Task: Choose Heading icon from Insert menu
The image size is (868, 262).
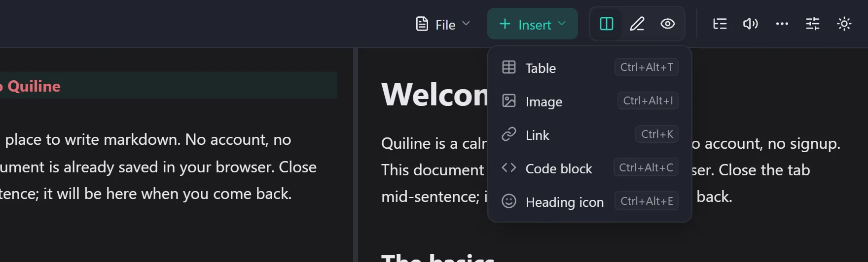Action: click(589, 201)
